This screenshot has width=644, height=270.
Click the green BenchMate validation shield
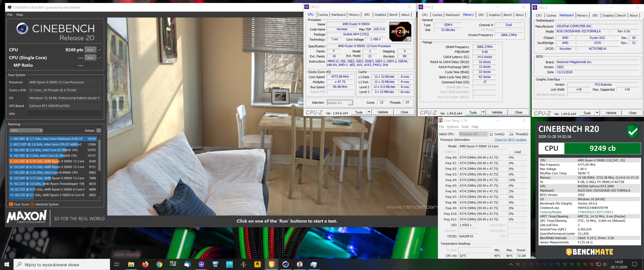coord(633,132)
